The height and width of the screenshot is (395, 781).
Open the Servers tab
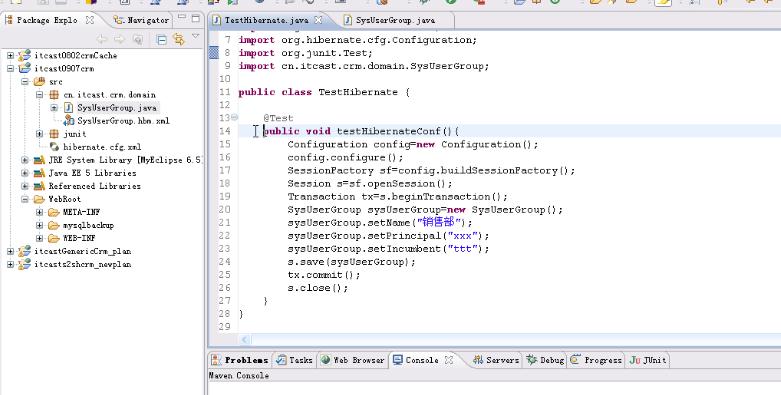click(x=496, y=360)
